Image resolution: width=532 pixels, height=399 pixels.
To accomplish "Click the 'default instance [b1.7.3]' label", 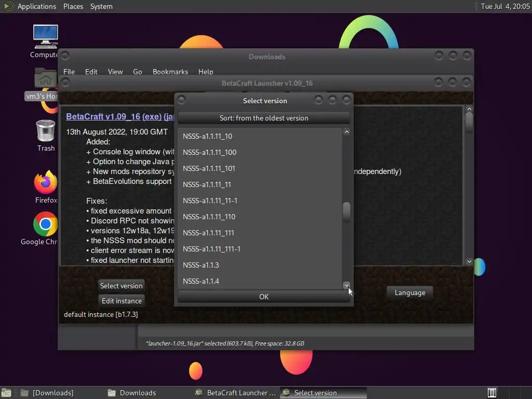I will tap(101, 314).
